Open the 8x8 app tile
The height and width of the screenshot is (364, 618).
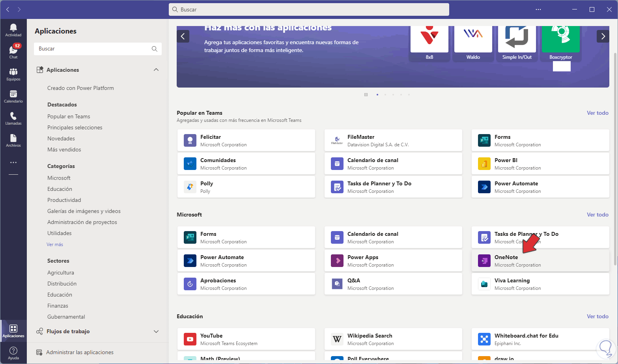coord(429,43)
